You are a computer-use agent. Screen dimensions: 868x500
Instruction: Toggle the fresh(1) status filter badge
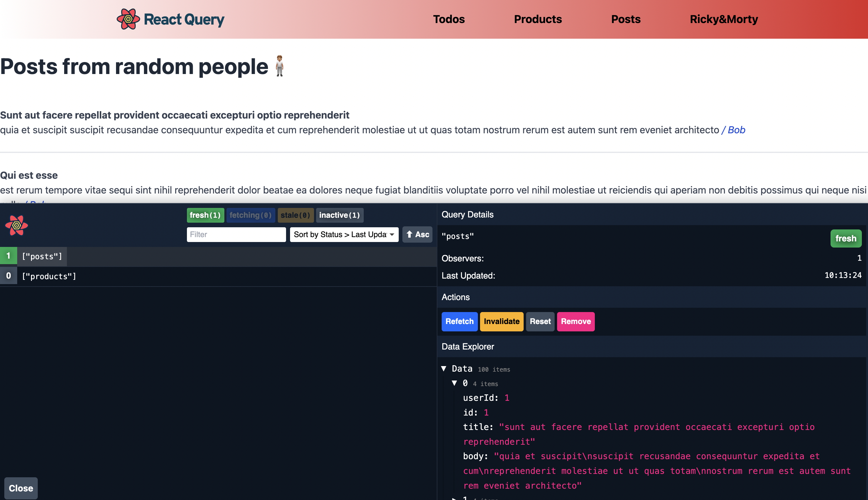pyautogui.click(x=205, y=215)
